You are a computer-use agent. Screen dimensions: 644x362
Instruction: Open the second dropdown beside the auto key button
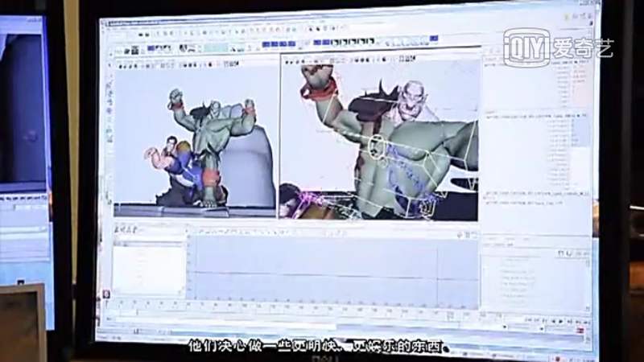coord(542,329)
